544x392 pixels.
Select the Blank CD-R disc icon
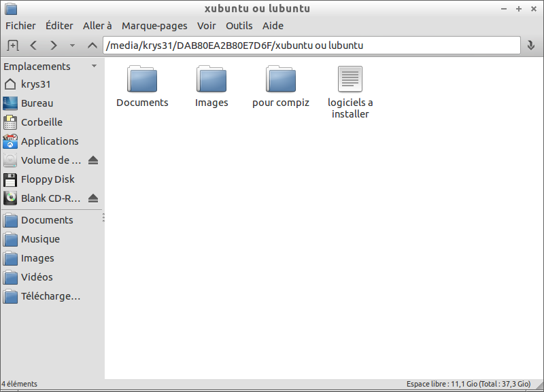coord(10,198)
